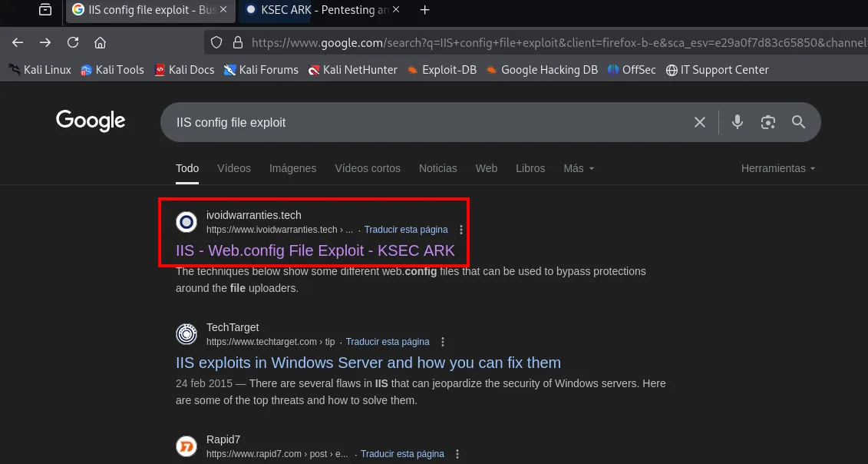Click the ivoidwarranties.tech site name

click(253, 215)
